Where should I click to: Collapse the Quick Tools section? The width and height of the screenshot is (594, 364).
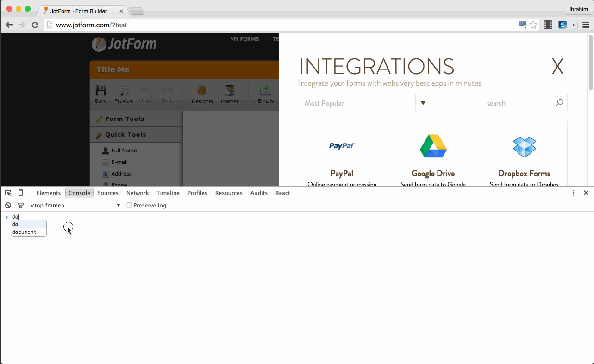[x=135, y=134]
